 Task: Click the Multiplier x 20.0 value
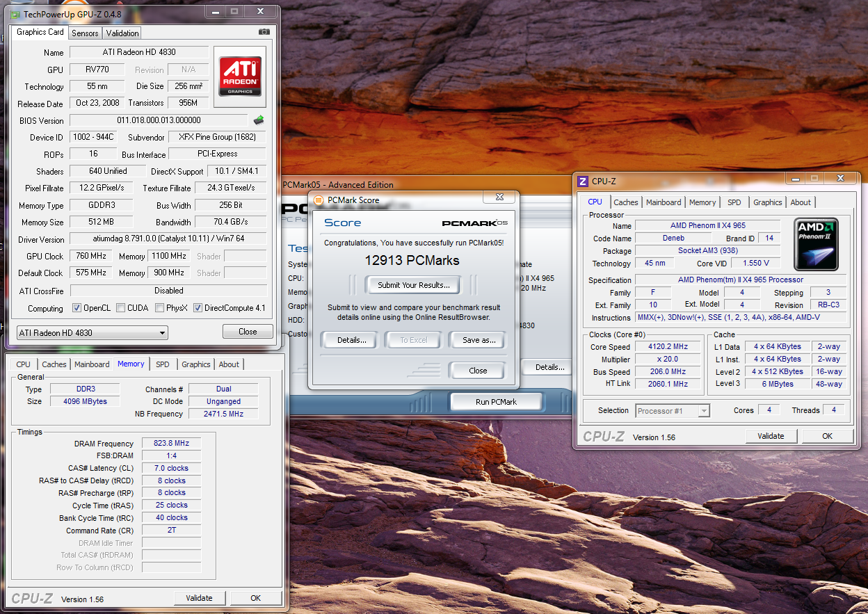(x=668, y=359)
